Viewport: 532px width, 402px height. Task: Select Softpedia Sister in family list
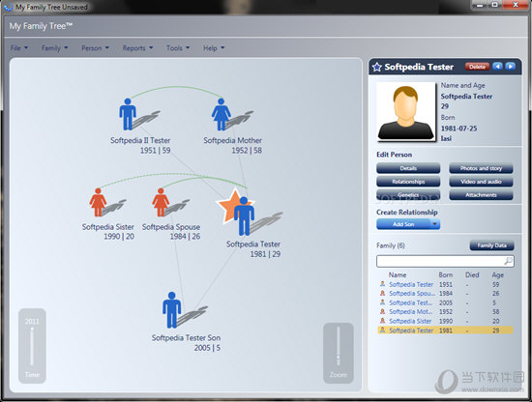tap(445, 321)
